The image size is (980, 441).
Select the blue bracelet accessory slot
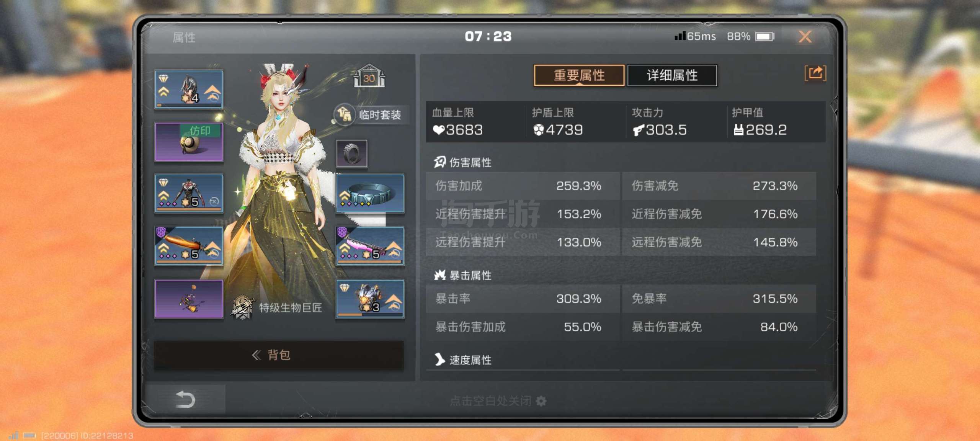pyautogui.click(x=370, y=193)
